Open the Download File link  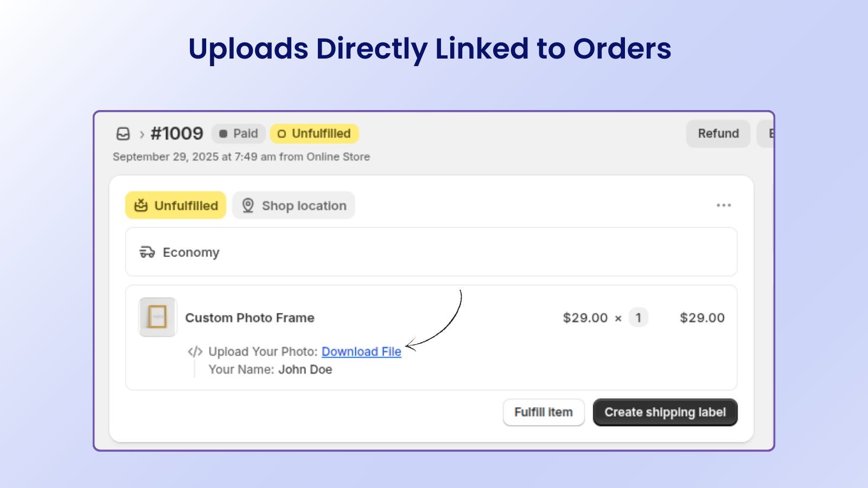click(361, 351)
